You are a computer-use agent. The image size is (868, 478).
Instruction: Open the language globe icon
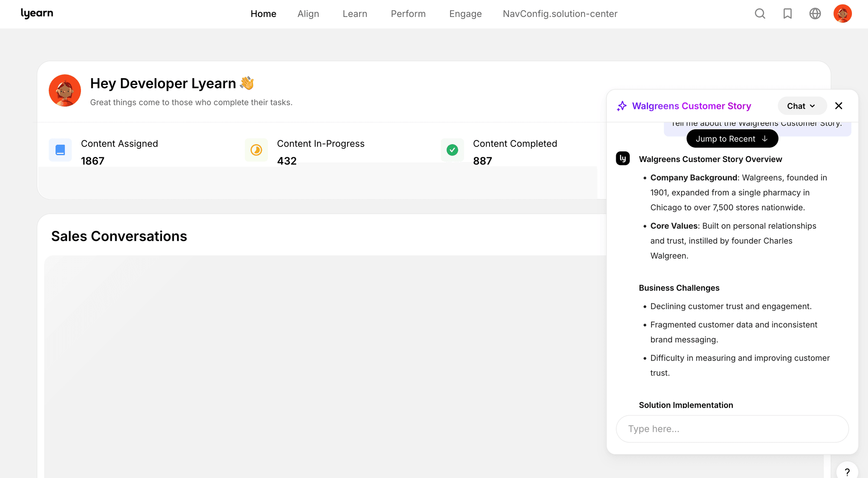coord(815,14)
